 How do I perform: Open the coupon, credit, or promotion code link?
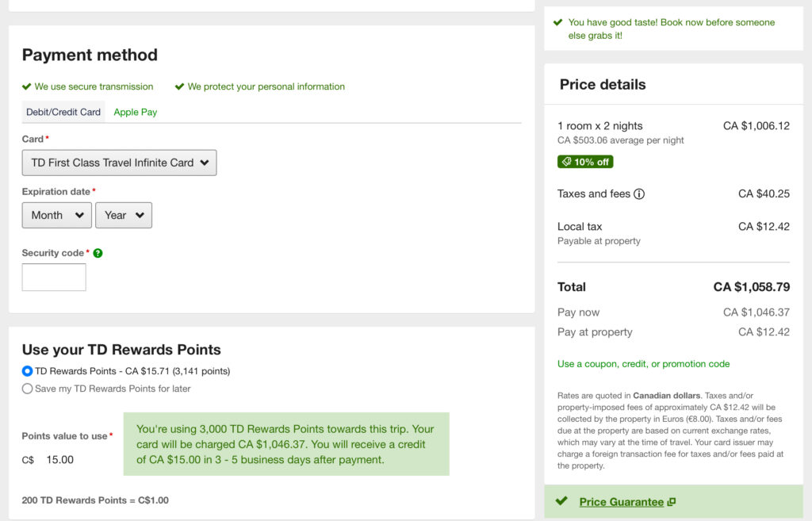tap(643, 364)
